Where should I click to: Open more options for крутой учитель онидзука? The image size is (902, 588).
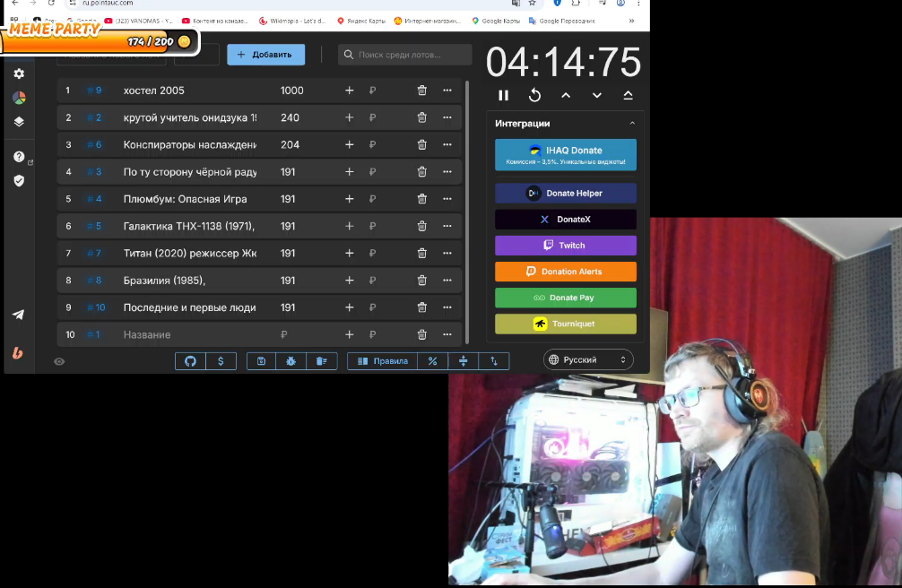click(447, 117)
